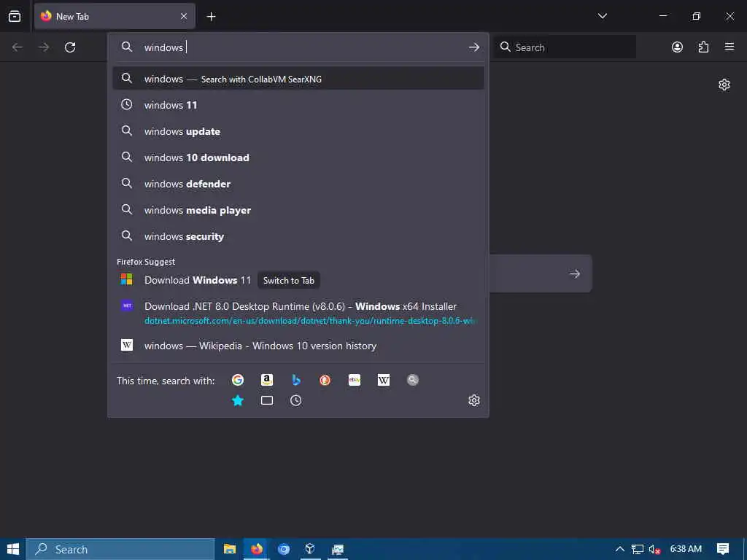
Task: Go back to previous page
Action: point(18,47)
